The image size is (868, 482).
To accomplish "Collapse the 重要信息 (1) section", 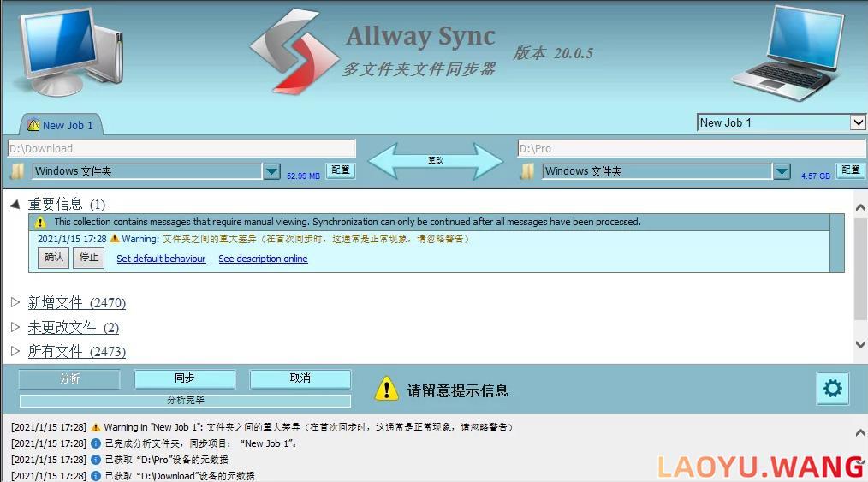I will tap(15, 205).
